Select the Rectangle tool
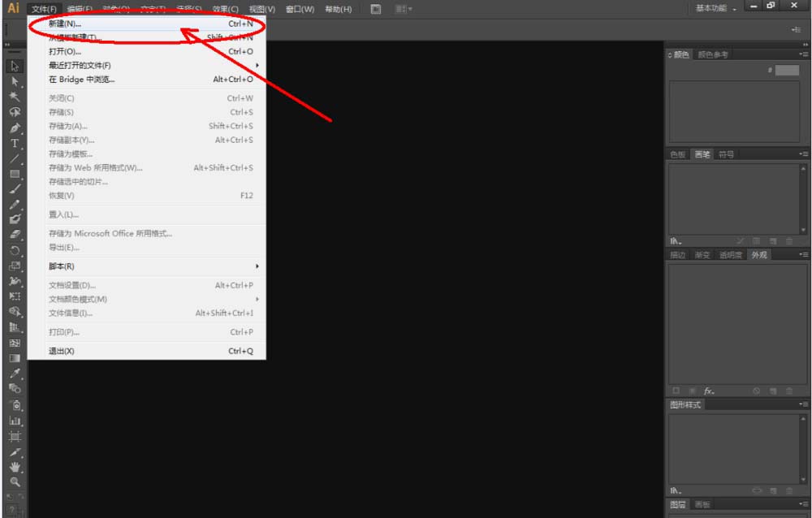Screen dimensions: 812x518 click(15, 174)
